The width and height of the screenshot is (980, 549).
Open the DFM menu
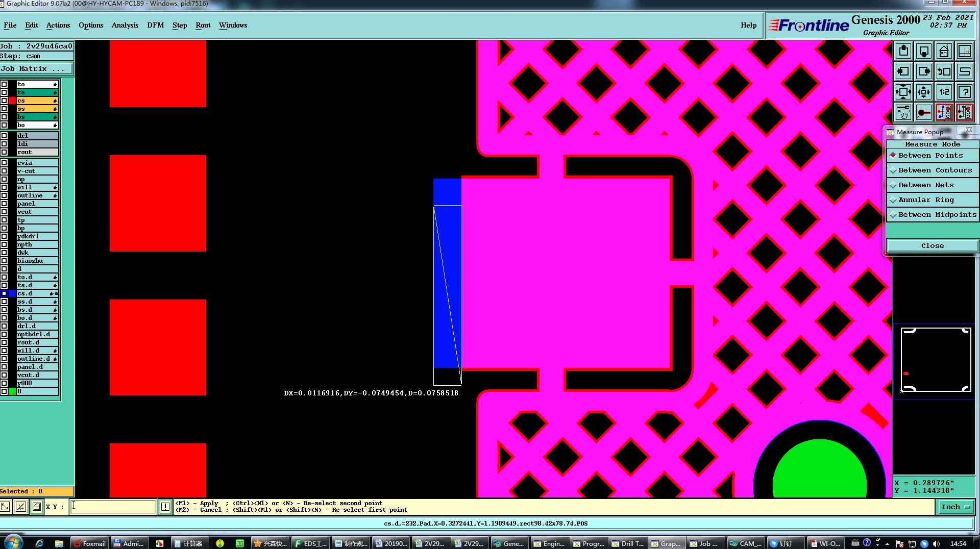click(x=156, y=25)
